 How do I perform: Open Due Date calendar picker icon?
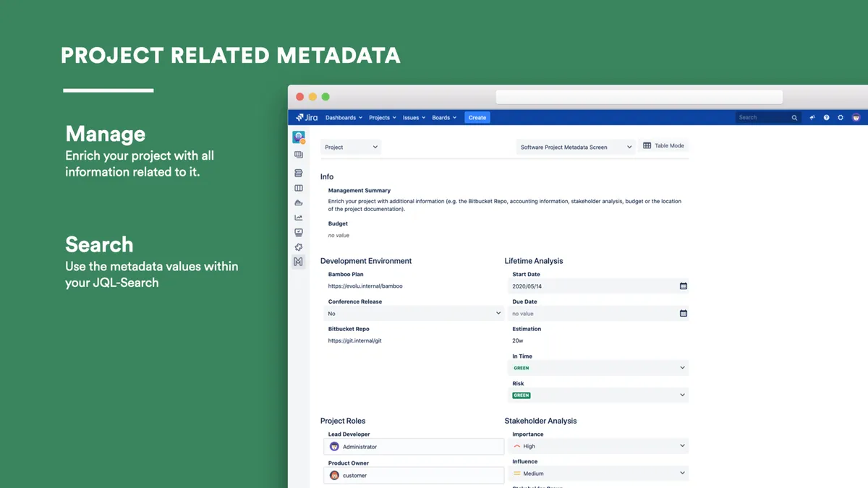coord(684,314)
